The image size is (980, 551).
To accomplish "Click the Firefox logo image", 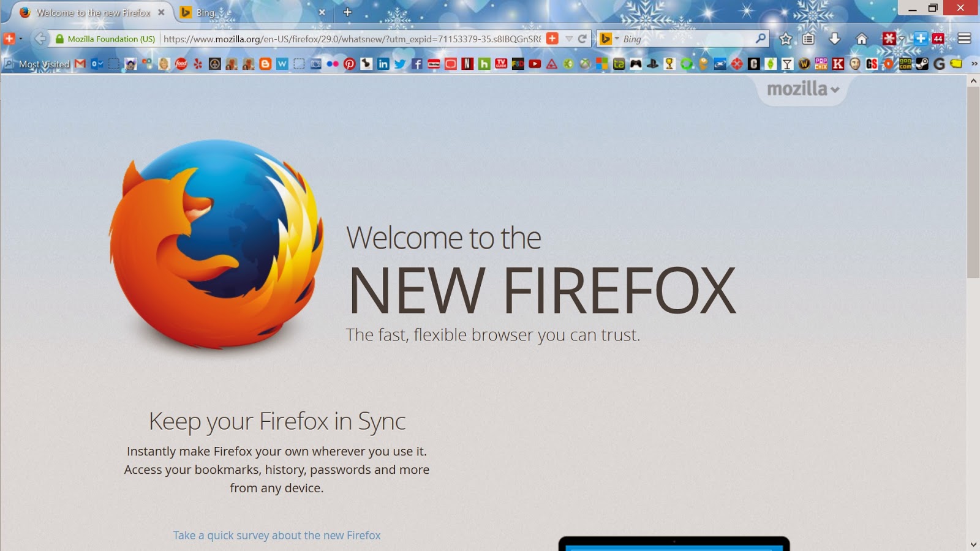I will coord(216,244).
